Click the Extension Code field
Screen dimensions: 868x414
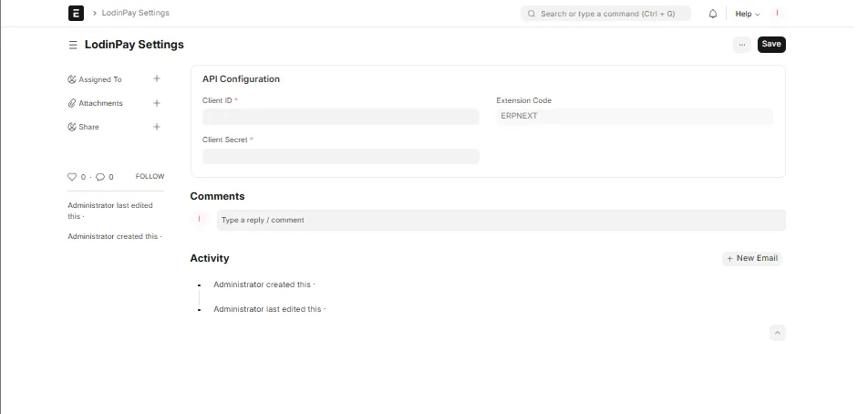tap(634, 117)
